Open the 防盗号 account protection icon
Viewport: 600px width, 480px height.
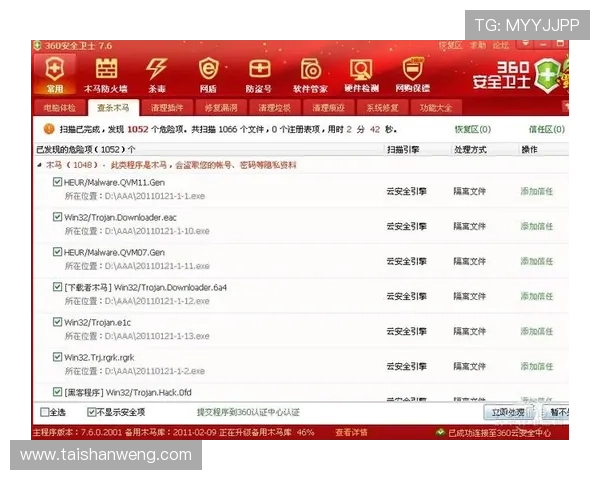259,75
